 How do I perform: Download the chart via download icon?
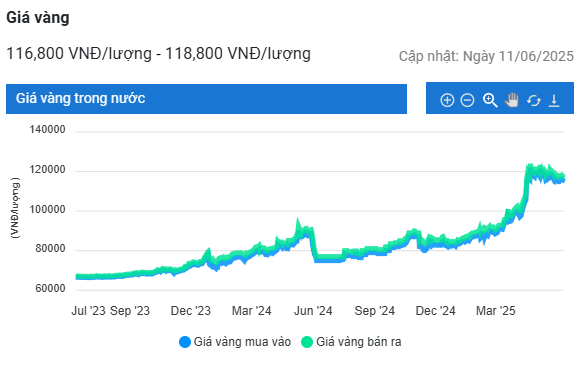coord(554,100)
